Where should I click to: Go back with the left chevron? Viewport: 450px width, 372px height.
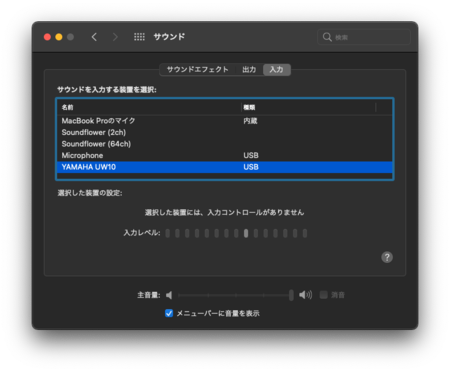pyautogui.click(x=94, y=37)
